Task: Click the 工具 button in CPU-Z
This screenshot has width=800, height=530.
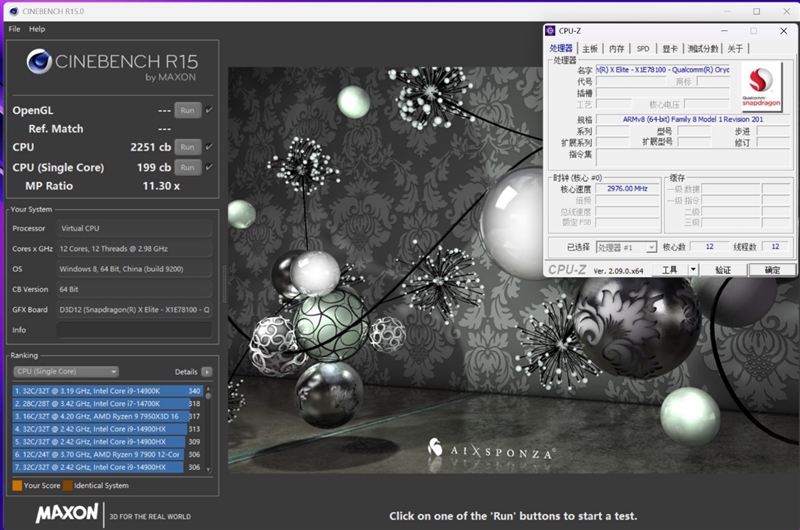Action: coord(670,270)
